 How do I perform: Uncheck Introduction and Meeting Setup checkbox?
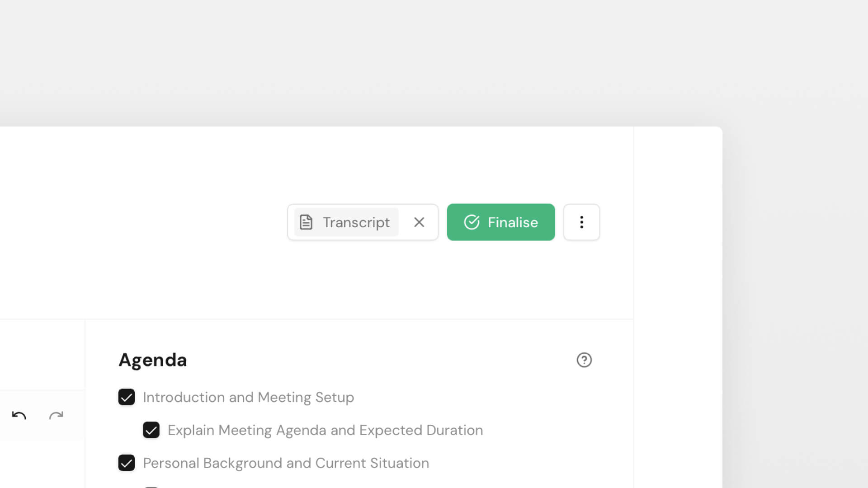click(x=127, y=397)
